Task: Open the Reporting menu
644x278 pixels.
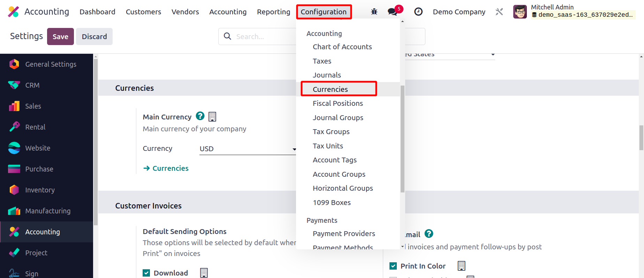Action: (x=273, y=12)
